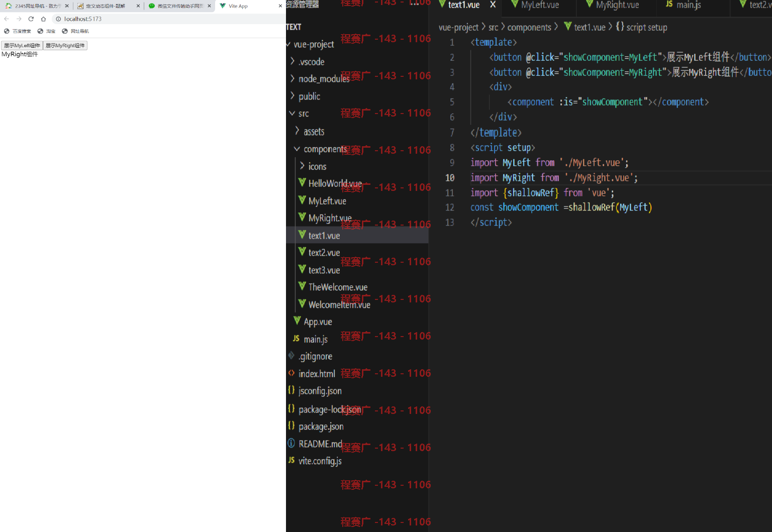Screen dimensions: 772x532
Task: Open the browser home page
Action: (44, 19)
